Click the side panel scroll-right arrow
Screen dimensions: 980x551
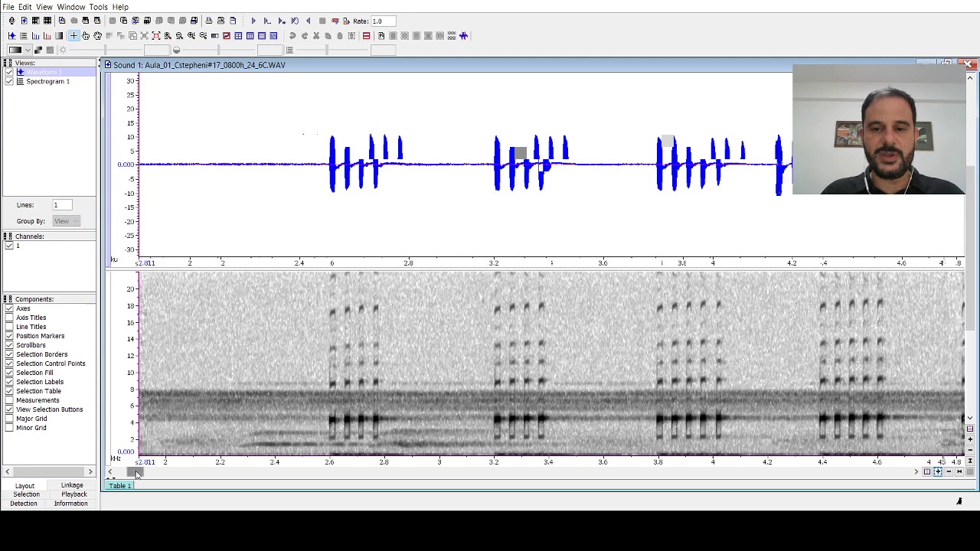pos(90,471)
